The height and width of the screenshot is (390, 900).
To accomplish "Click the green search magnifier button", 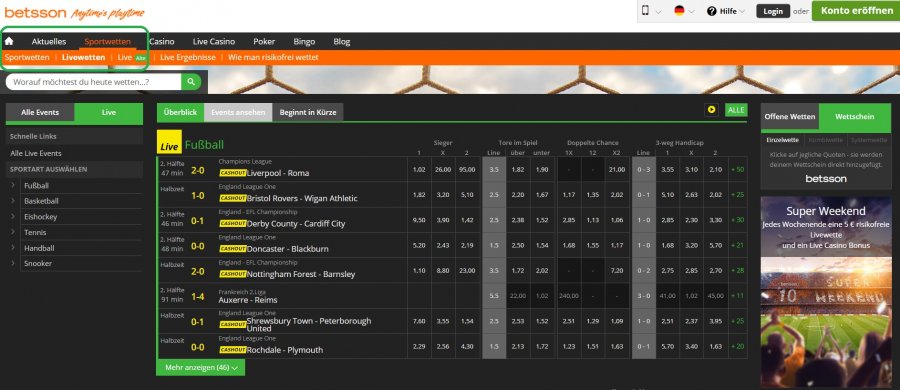I will (191, 82).
